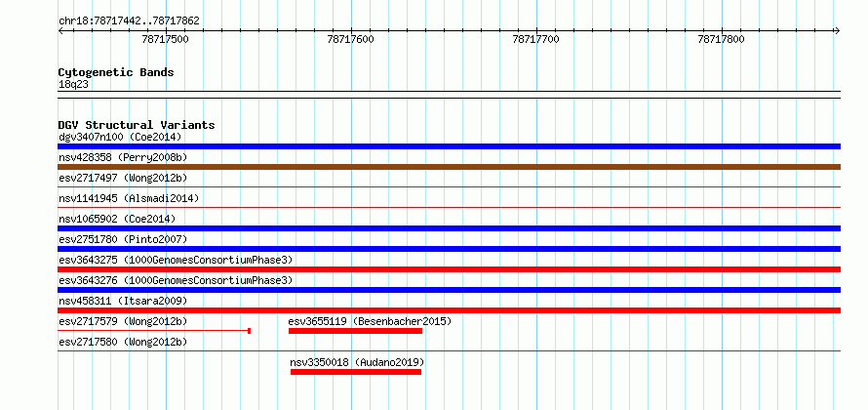Click the Cytogenetic Bands track title

tap(116, 72)
